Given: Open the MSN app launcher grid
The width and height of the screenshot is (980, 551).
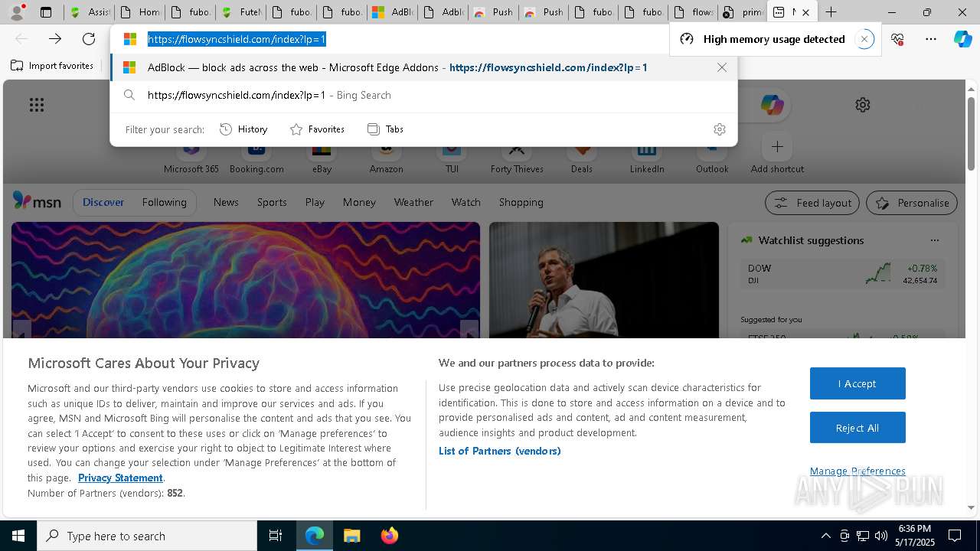Looking at the screenshot, I should tap(37, 105).
